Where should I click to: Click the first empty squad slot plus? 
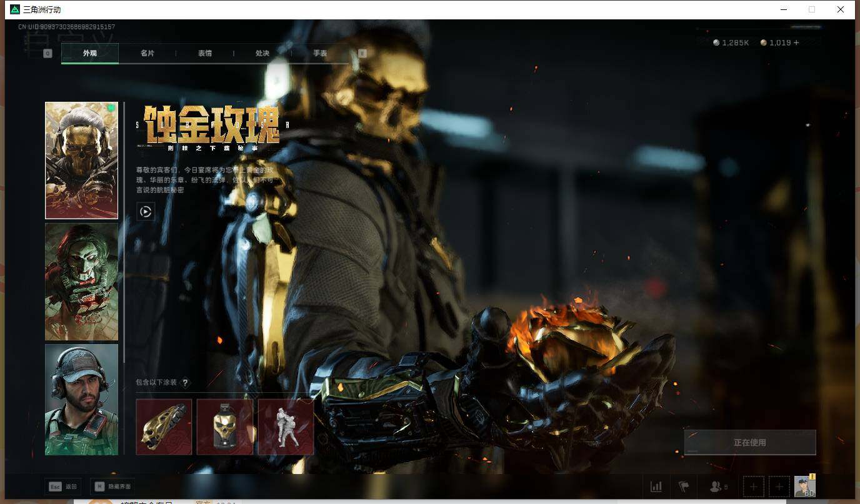(754, 487)
